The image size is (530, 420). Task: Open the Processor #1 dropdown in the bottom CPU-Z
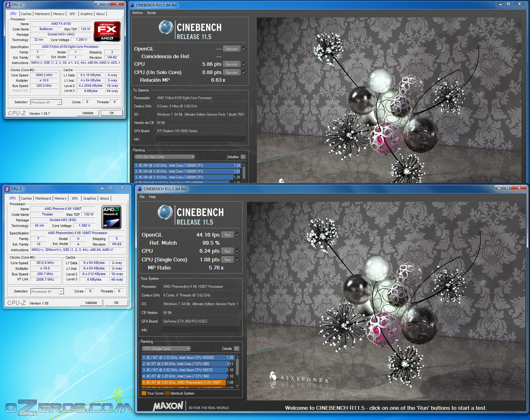click(47, 291)
